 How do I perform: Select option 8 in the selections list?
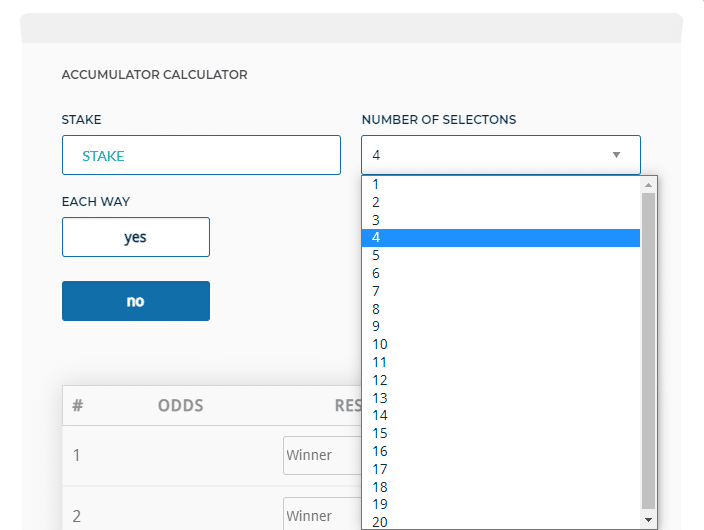[501, 309]
